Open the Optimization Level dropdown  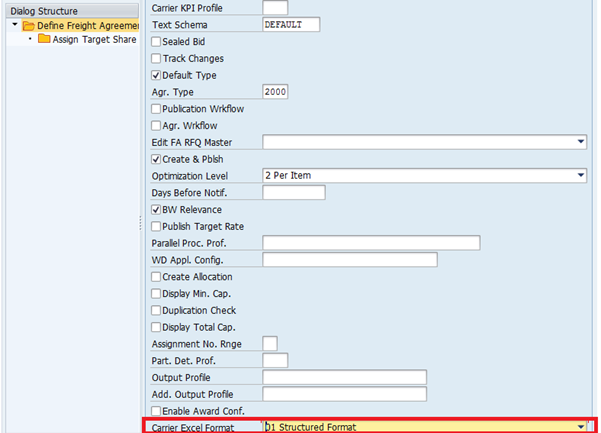(580, 176)
